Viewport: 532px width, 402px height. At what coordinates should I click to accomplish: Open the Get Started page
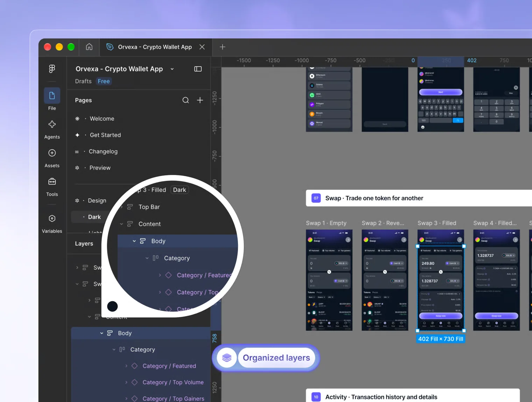click(x=105, y=135)
